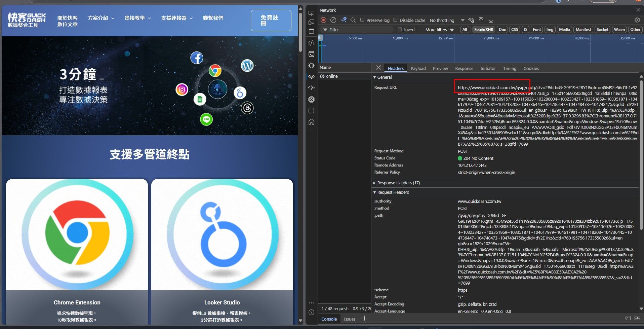Click the QuickDash logo link
The height and width of the screenshot is (329, 644).
[x=27, y=20]
